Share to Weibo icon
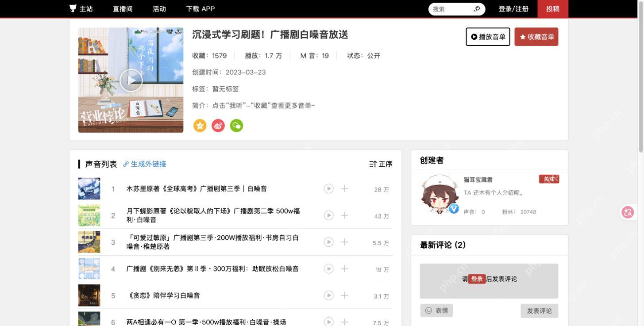 tap(218, 126)
